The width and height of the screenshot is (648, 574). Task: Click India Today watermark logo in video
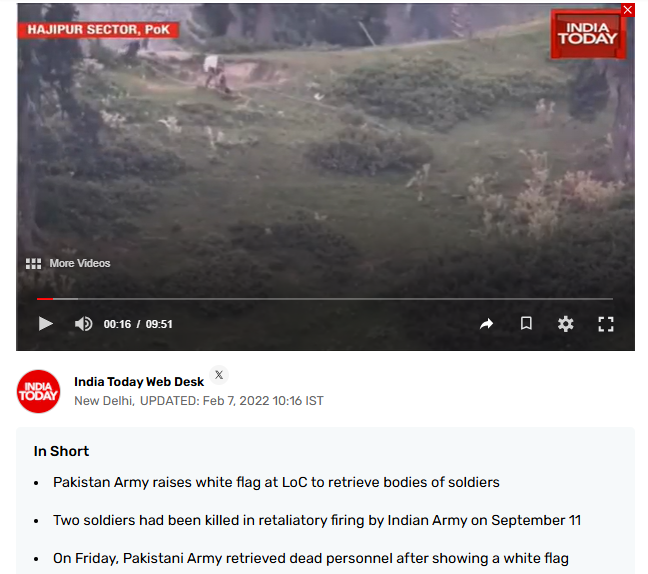(x=587, y=34)
